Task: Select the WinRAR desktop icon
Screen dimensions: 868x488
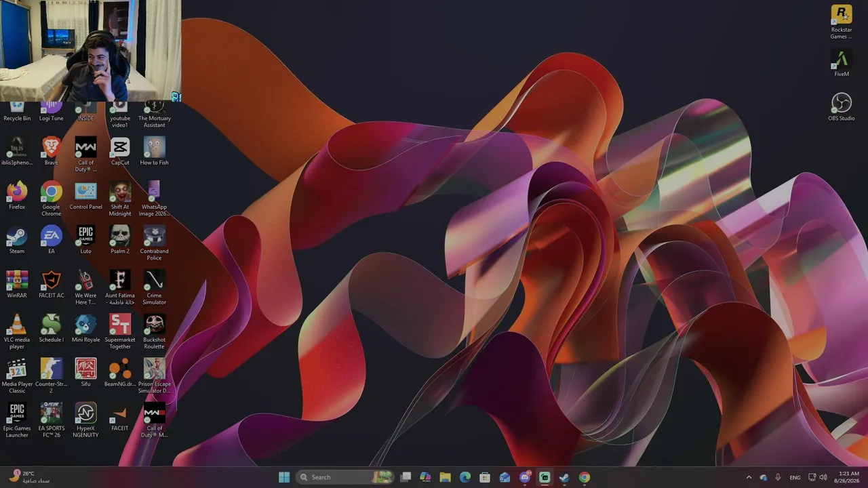Action: click(x=17, y=284)
